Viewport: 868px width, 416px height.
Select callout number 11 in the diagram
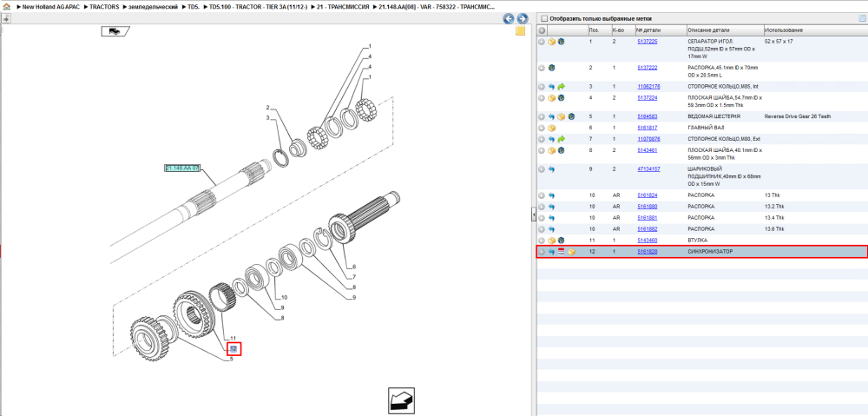pyautogui.click(x=233, y=338)
